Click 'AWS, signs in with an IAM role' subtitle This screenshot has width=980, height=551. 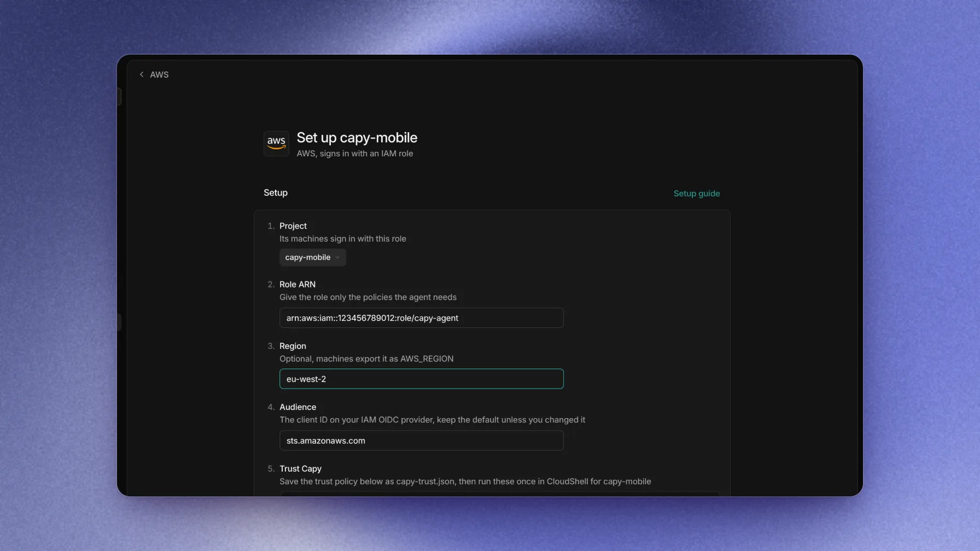tap(355, 154)
